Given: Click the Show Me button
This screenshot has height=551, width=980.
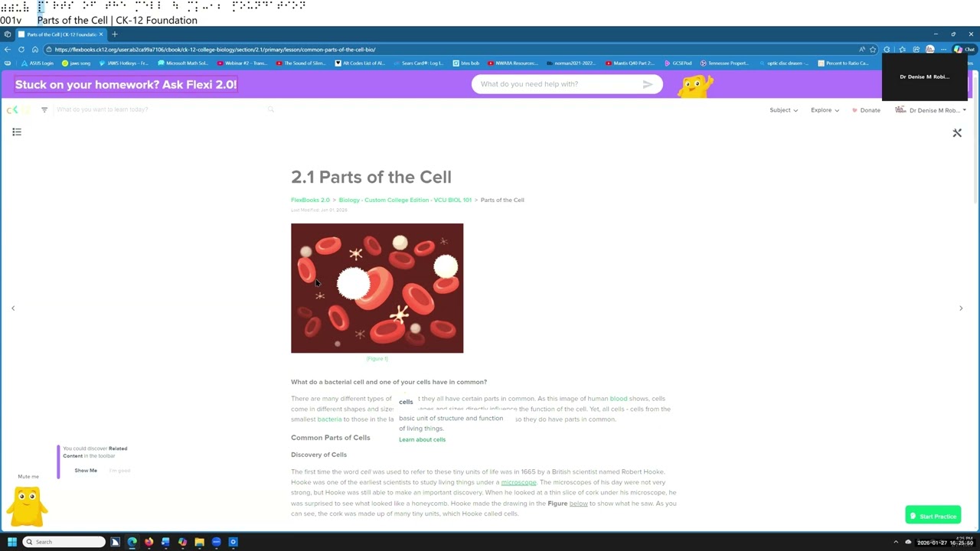Looking at the screenshot, I should click(86, 471).
